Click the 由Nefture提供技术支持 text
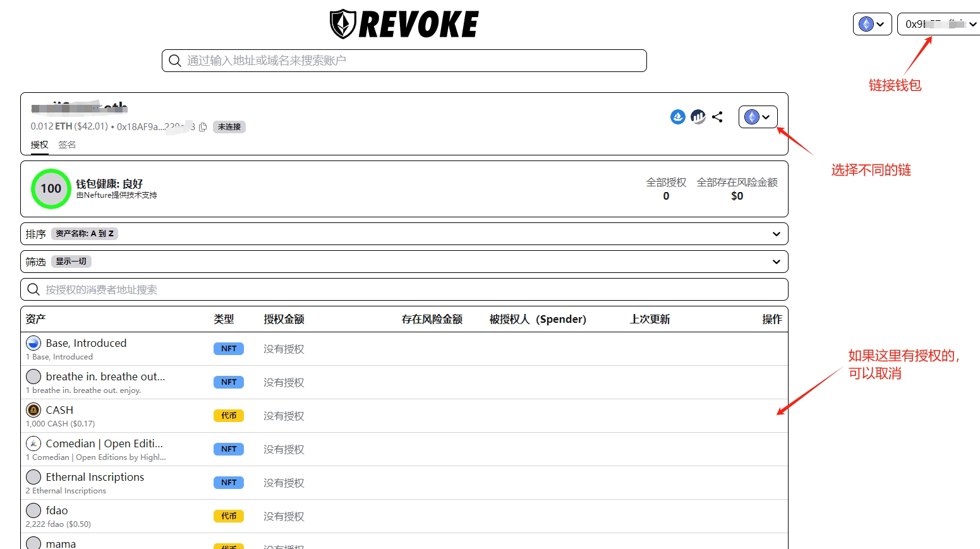This screenshot has height=549, width=980. pos(117,195)
